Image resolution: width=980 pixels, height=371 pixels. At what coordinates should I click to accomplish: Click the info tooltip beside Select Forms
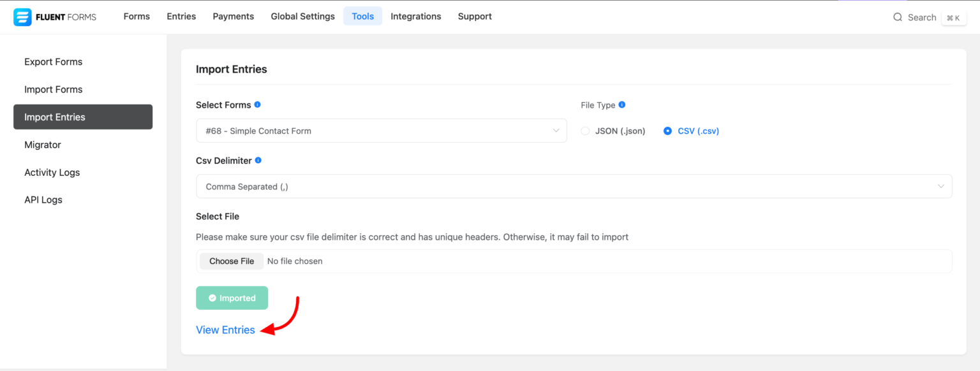click(256, 104)
